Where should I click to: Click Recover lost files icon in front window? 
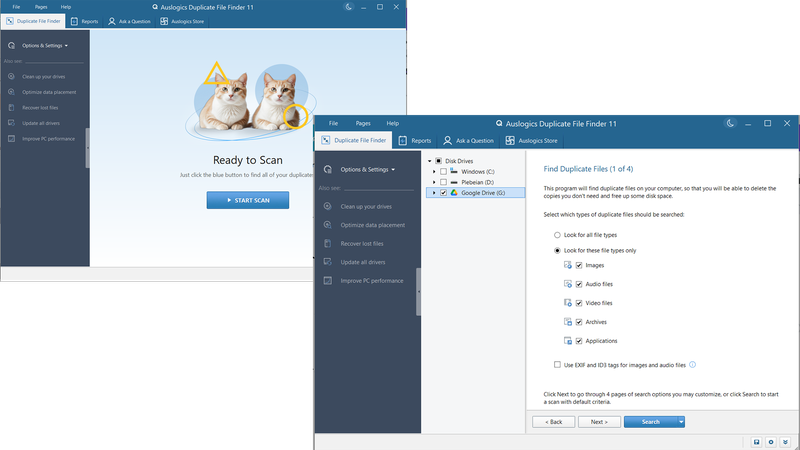328,243
